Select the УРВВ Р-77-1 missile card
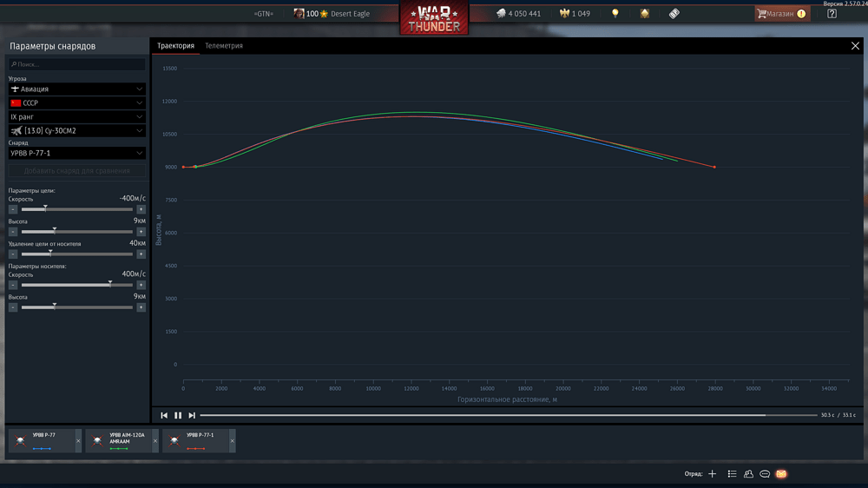 [195, 441]
